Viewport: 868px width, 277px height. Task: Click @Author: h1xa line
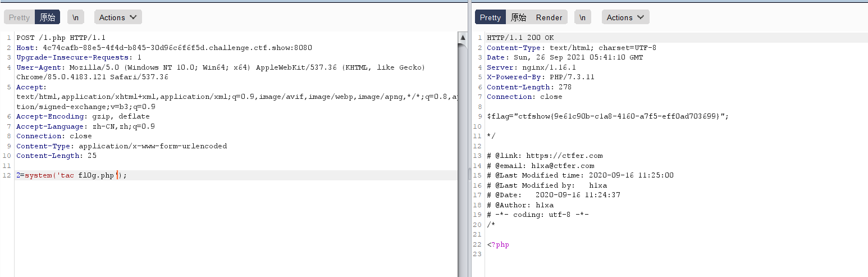520,205
